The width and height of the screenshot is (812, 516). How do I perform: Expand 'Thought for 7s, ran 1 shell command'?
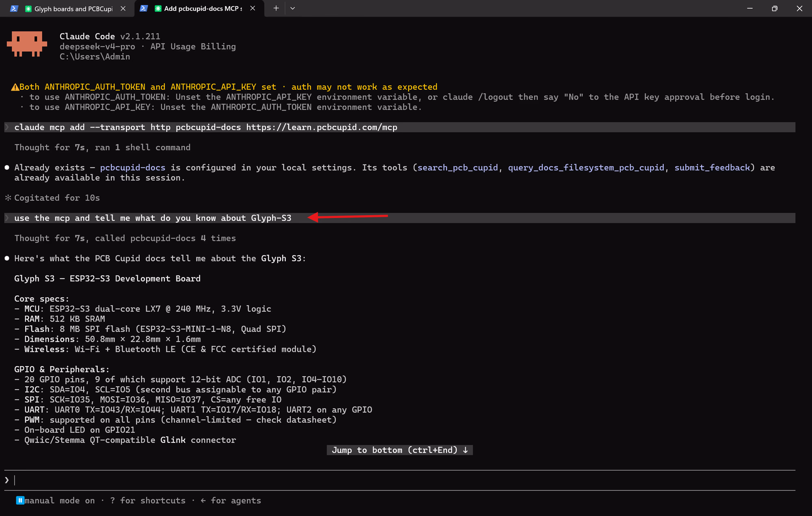click(x=102, y=147)
